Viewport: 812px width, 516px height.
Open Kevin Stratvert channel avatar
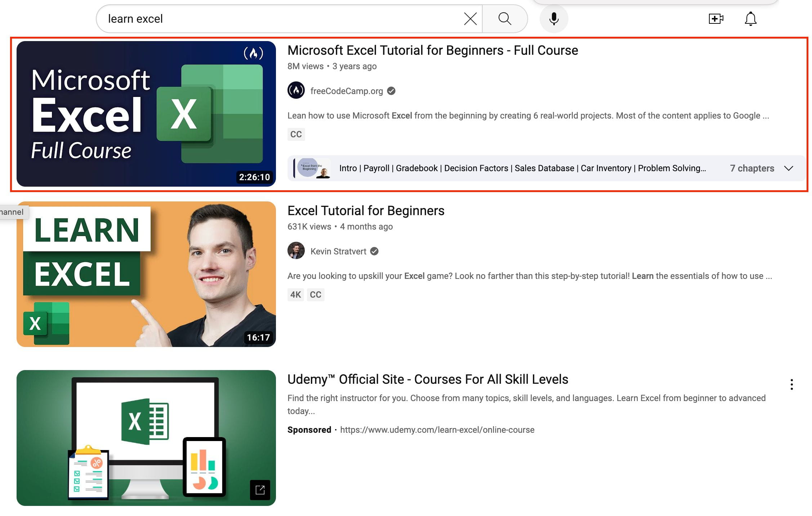296,251
